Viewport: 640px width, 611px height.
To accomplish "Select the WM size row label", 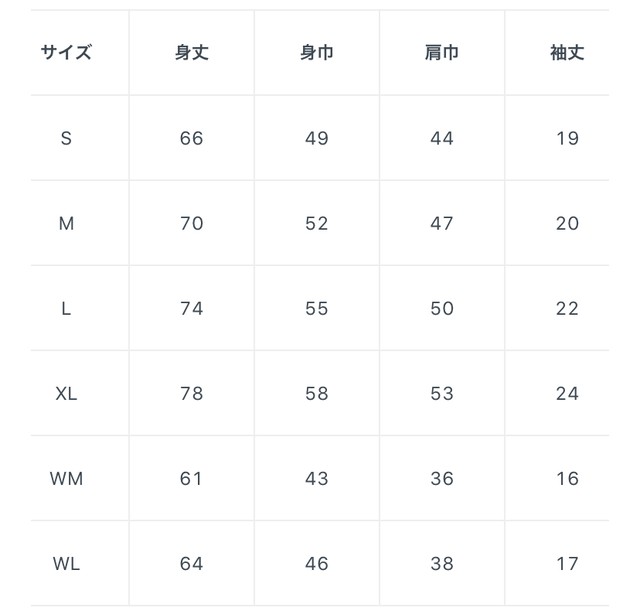I will point(66,479).
